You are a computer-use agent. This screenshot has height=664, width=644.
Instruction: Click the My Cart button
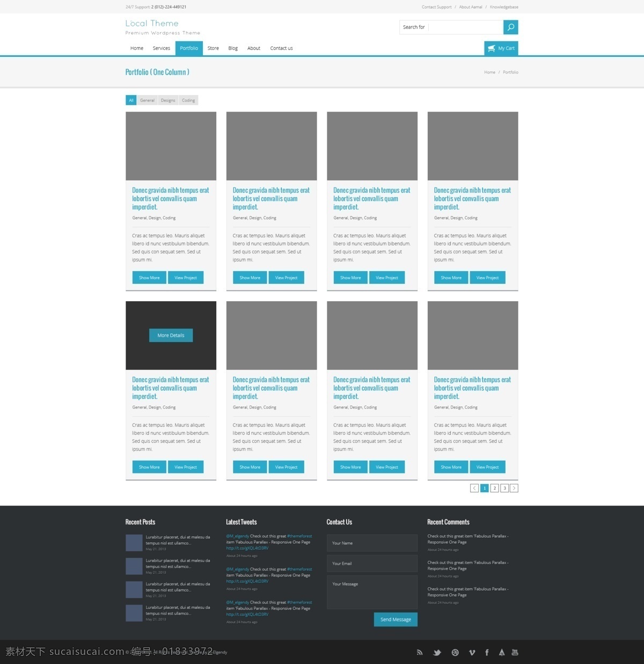[x=501, y=48]
